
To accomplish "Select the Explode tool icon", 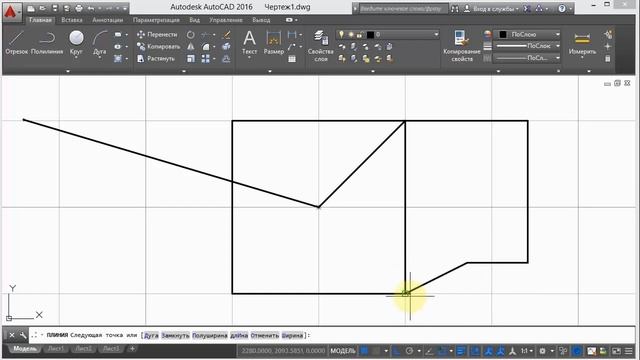I will click(x=226, y=47).
